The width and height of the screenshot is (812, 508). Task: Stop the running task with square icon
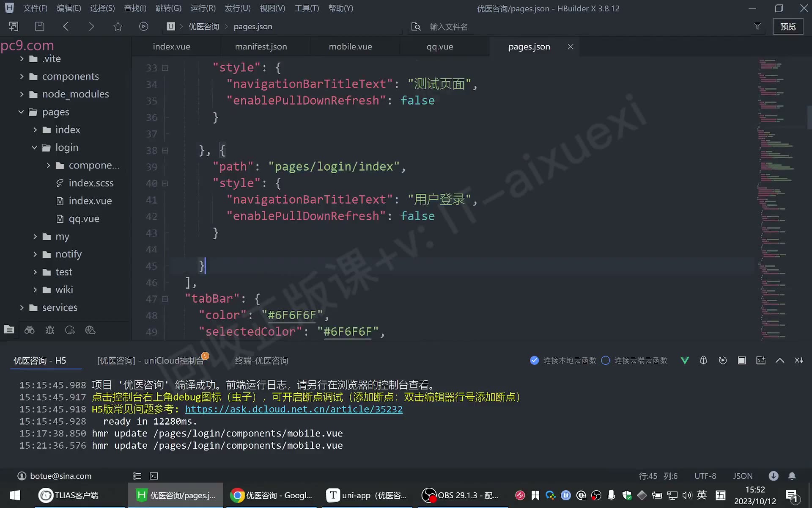click(742, 360)
